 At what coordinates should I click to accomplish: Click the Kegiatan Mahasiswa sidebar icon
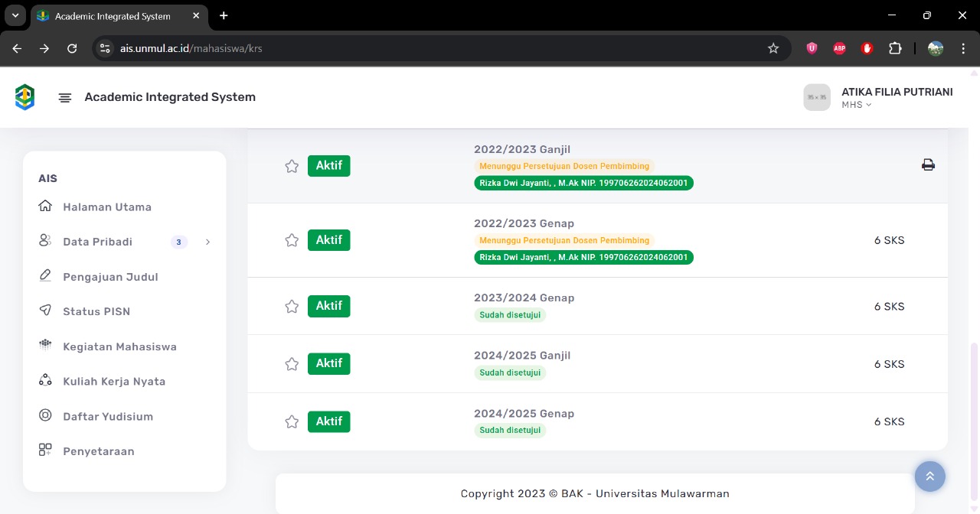pos(45,346)
